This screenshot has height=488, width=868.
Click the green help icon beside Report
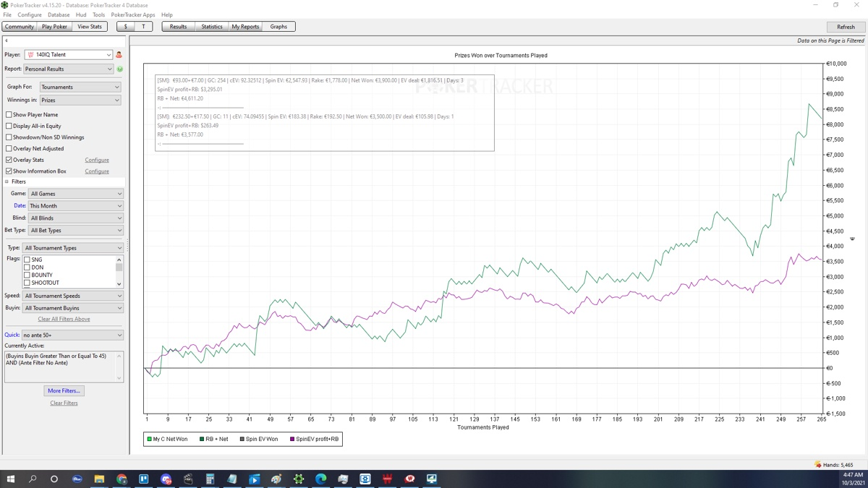(120, 69)
